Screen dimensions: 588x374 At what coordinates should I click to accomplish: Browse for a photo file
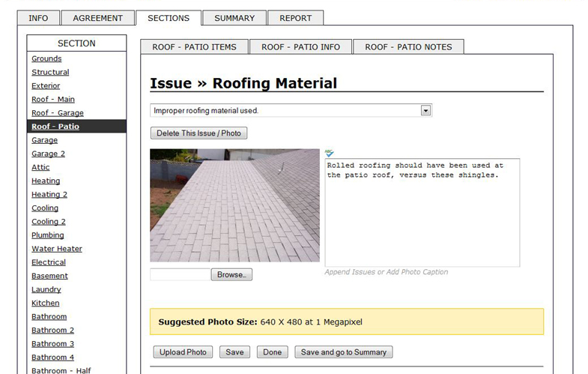[x=231, y=274]
